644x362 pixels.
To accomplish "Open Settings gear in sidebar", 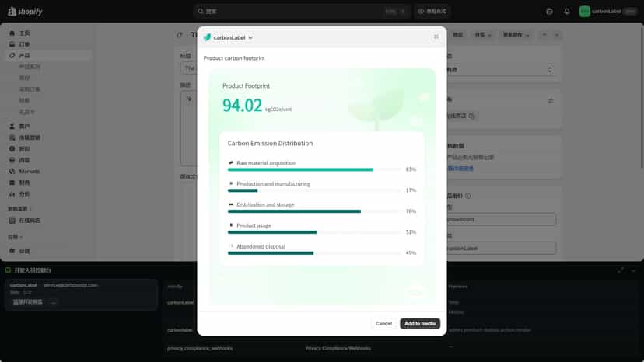I will click(12, 251).
